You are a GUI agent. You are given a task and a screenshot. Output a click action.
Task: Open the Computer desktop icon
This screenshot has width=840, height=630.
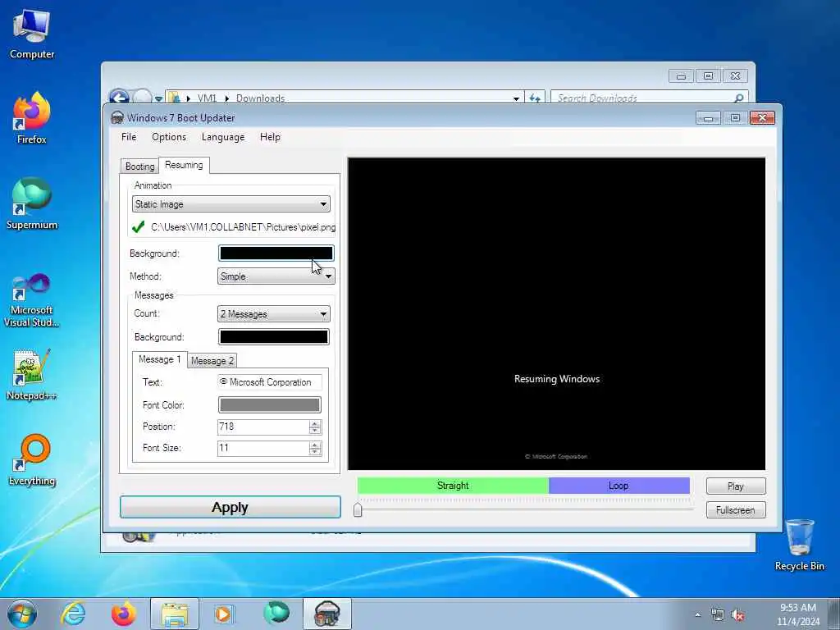click(x=32, y=34)
